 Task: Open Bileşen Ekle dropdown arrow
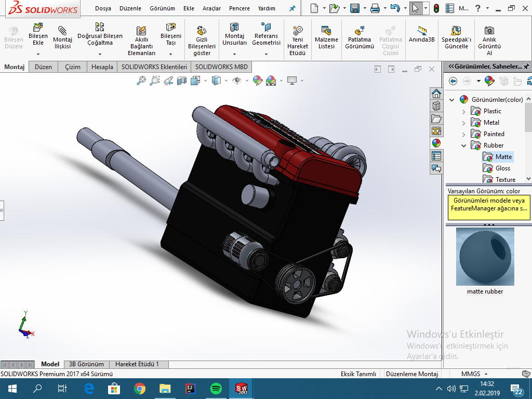[x=38, y=54]
